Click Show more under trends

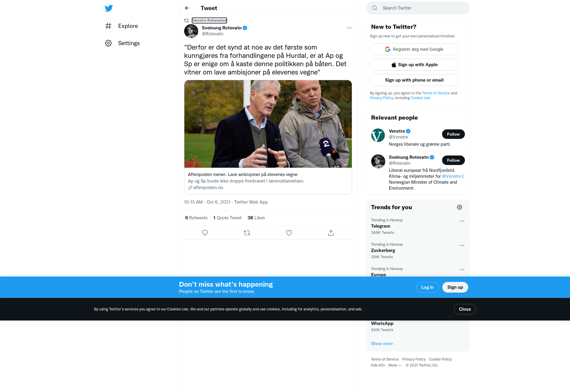pos(382,344)
